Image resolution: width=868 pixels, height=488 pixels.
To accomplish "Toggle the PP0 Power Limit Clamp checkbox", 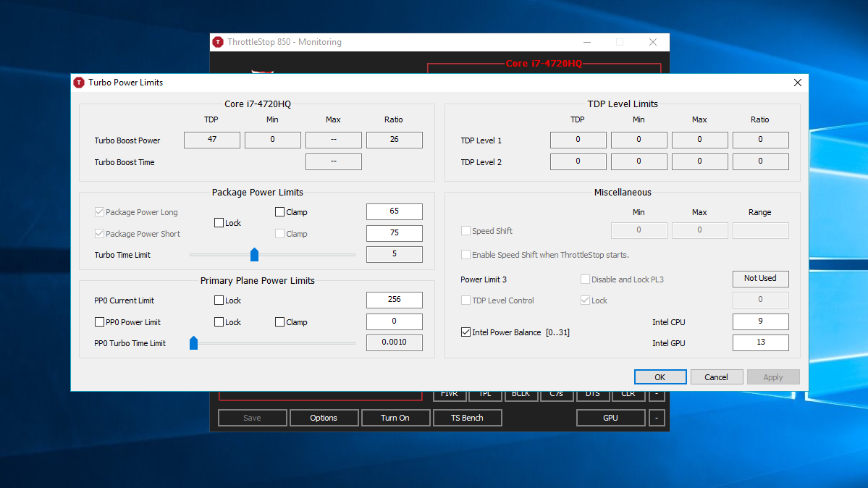I will (x=280, y=322).
